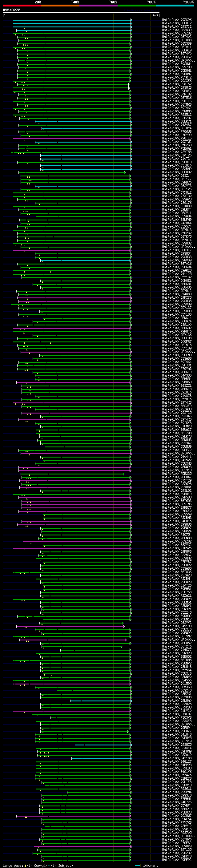Open hit UniRef100_Q9ZSP6
Image resolution: width=197 pixels, height=868 pixels.
(177, 20)
